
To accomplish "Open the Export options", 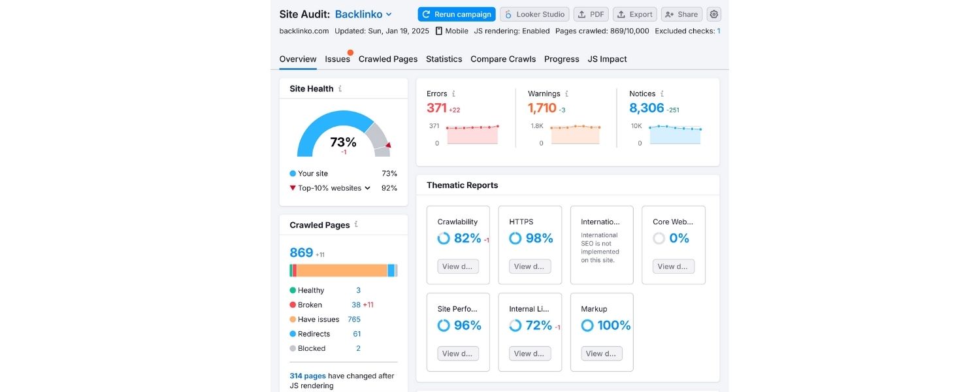I will (x=634, y=14).
